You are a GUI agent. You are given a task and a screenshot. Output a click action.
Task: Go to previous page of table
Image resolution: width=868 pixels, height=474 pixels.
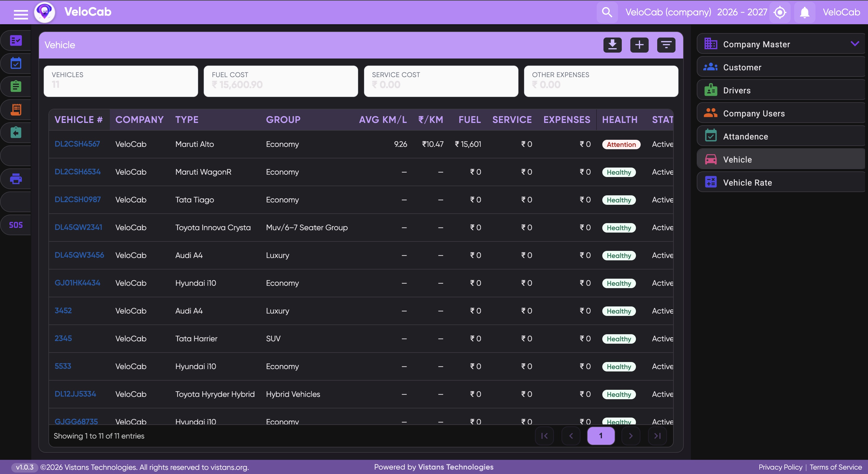571,436
